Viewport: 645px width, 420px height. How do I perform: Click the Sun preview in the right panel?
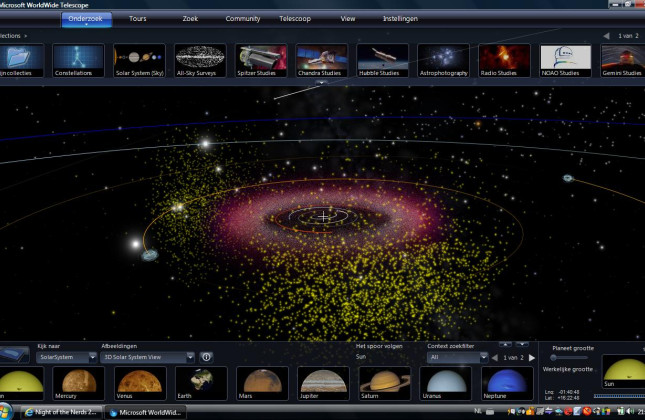[623, 371]
